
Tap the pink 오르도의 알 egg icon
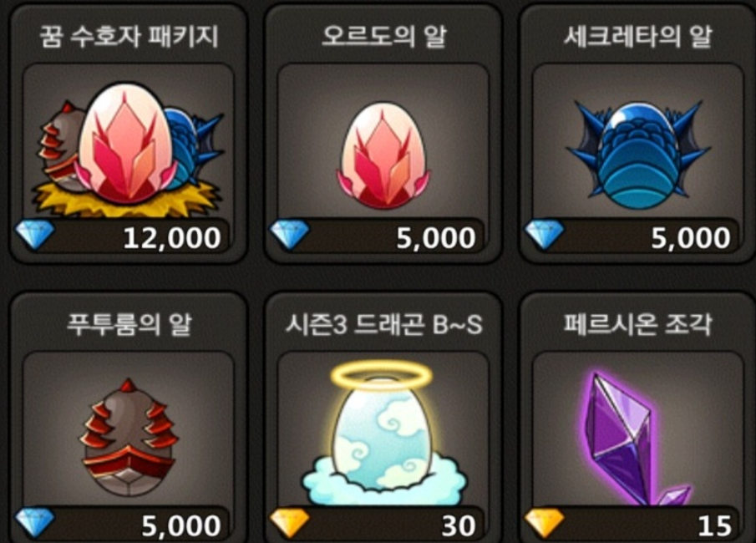click(383, 155)
